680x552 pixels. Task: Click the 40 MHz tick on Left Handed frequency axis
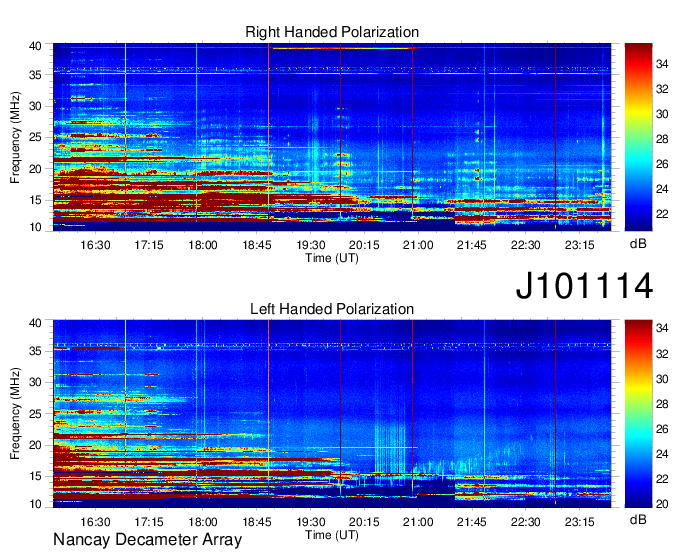[35, 323]
